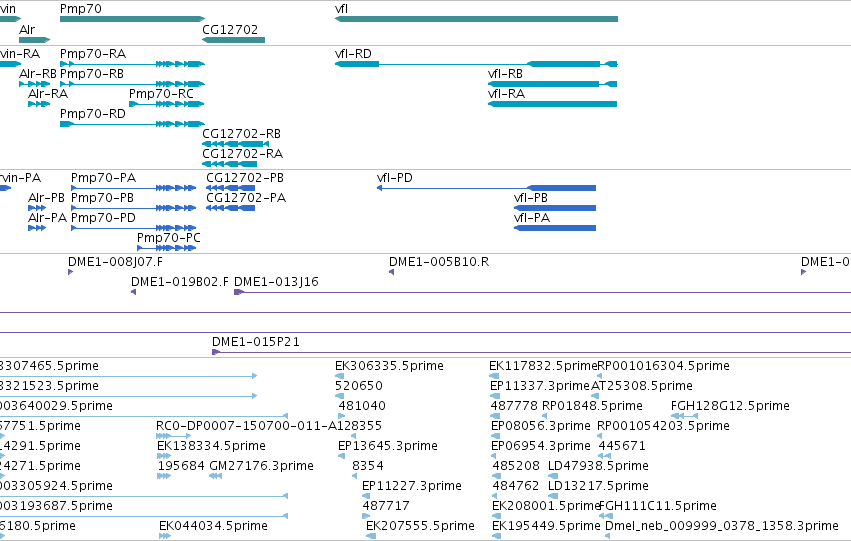851x541 pixels.
Task: Select the vfl-PB protein label
Action: pos(531,198)
